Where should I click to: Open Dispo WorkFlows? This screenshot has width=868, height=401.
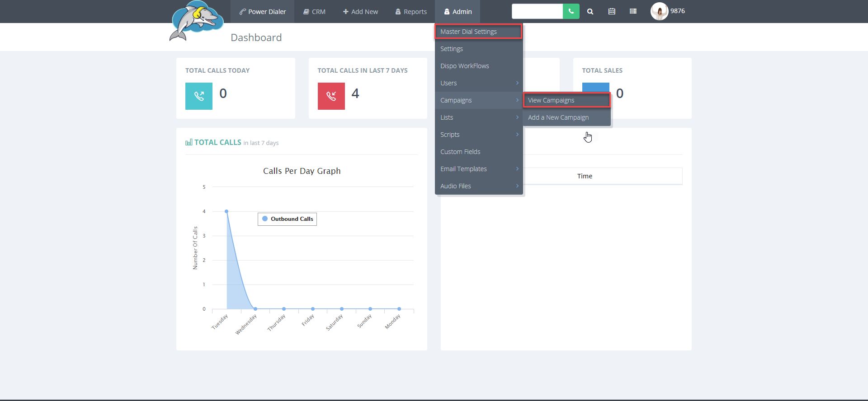[479, 66]
